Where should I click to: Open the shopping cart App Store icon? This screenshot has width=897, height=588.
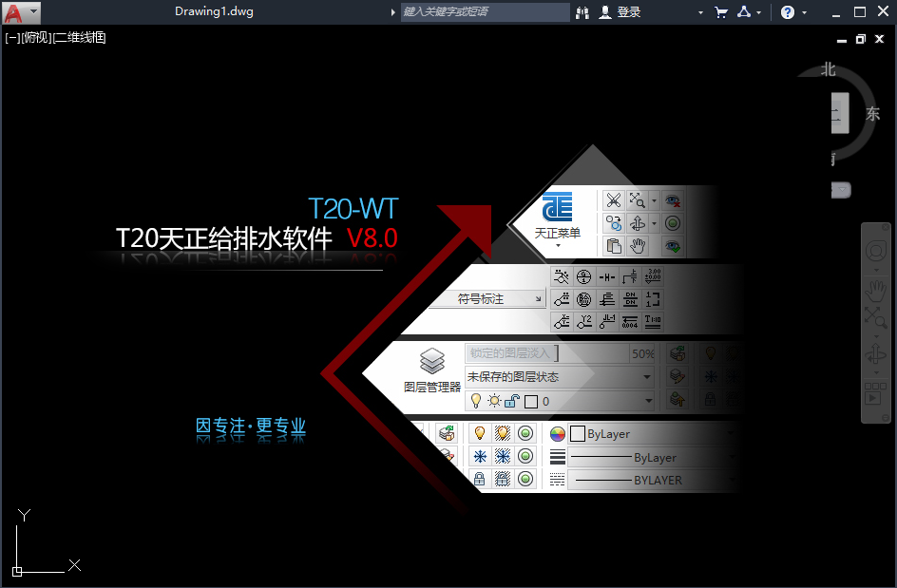click(721, 12)
